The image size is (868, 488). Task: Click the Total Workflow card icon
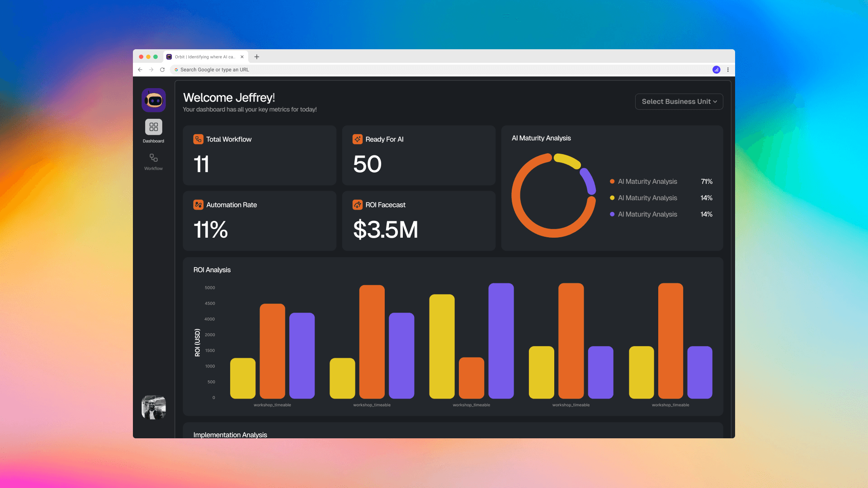[198, 139]
